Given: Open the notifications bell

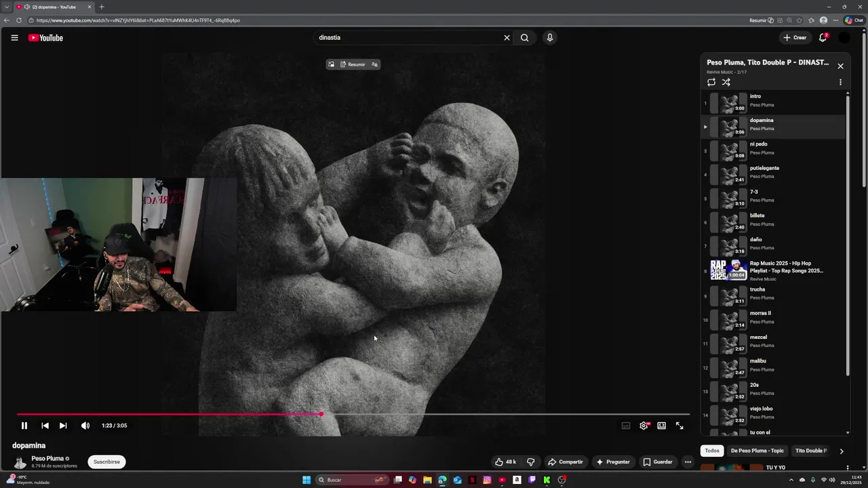Looking at the screenshot, I should click(x=823, y=38).
